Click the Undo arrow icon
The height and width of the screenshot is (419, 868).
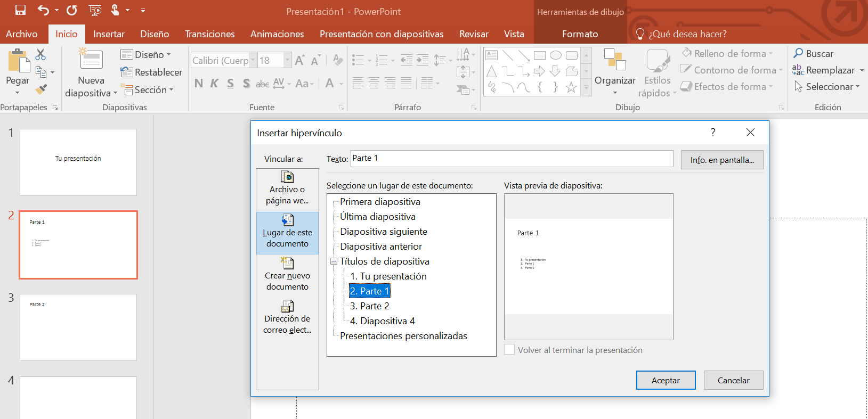pos(43,10)
